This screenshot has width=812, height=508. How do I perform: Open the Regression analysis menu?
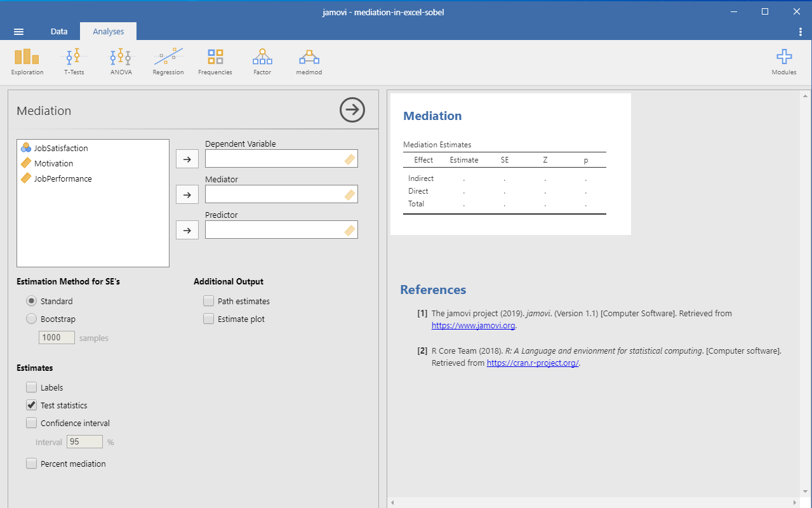click(x=168, y=62)
